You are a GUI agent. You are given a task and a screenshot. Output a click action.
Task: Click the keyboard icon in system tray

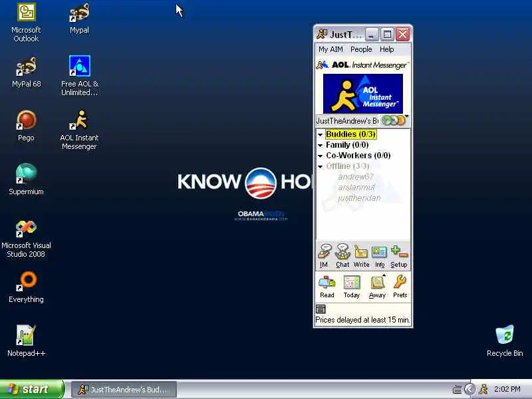pyautogui.click(x=457, y=390)
